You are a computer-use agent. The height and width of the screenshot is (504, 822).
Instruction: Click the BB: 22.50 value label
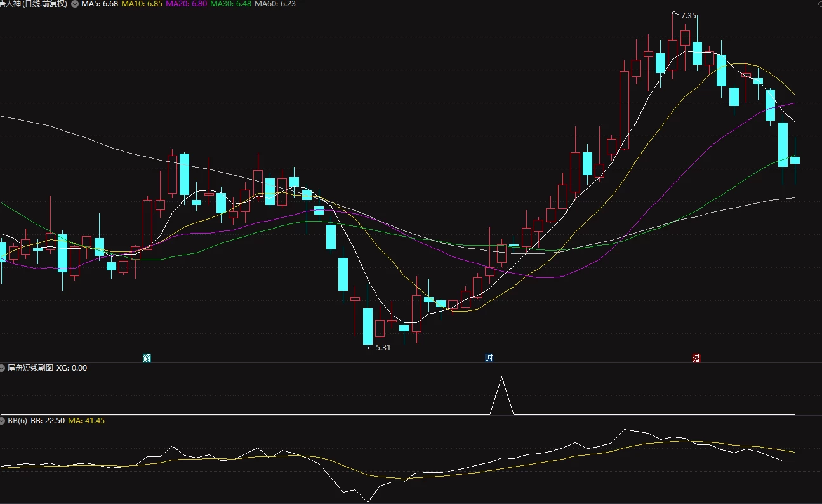(x=48, y=421)
